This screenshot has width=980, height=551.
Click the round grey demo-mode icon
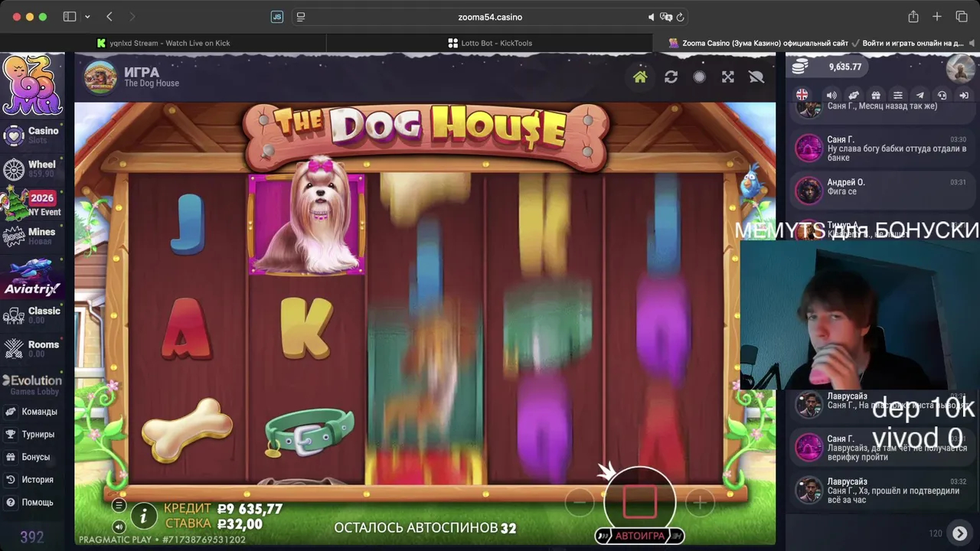click(699, 77)
